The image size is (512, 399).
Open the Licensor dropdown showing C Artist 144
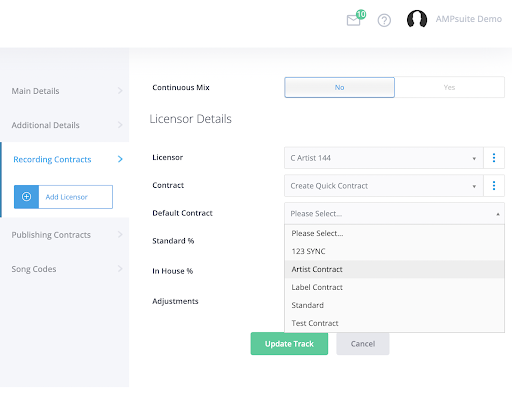pyautogui.click(x=384, y=158)
